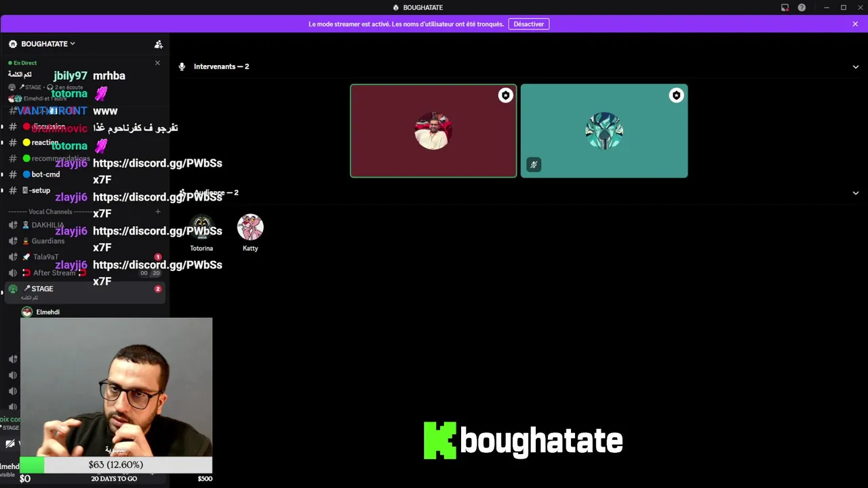The height and width of the screenshot is (488, 868).
Task: Select the STAGE channel in sidebar
Action: [84, 291]
